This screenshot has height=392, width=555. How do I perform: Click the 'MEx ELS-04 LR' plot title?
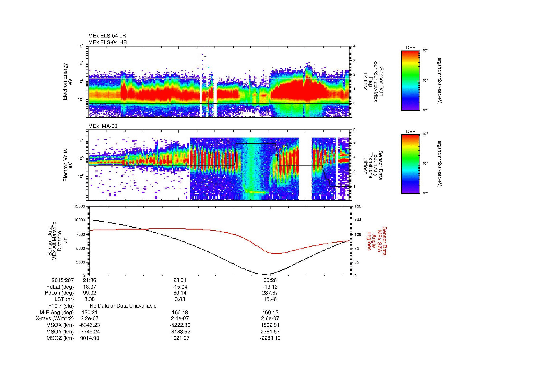(107, 36)
